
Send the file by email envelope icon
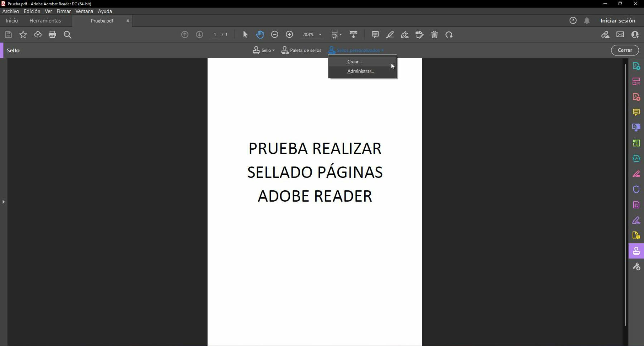coord(620,35)
